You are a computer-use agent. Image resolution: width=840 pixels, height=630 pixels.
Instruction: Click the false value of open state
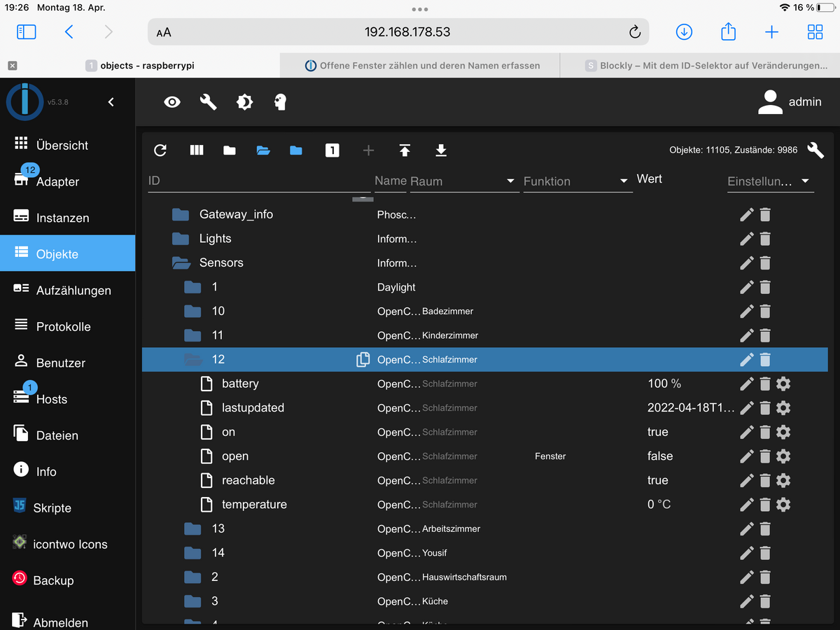660,456
